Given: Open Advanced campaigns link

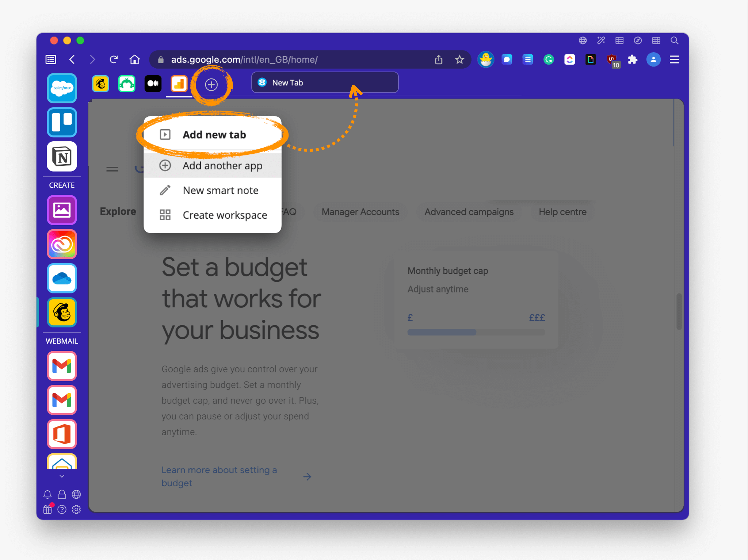Looking at the screenshot, I should [469, 212].
